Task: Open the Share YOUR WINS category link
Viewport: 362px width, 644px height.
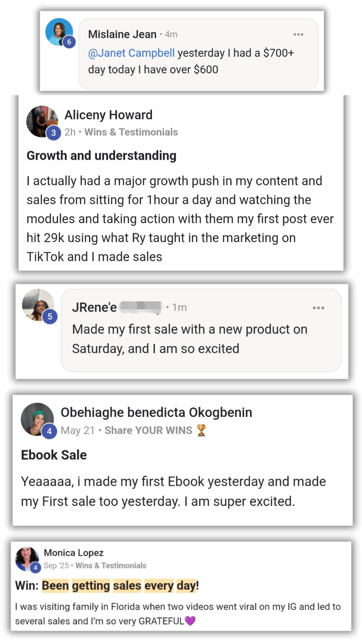Action: [148, 430]
